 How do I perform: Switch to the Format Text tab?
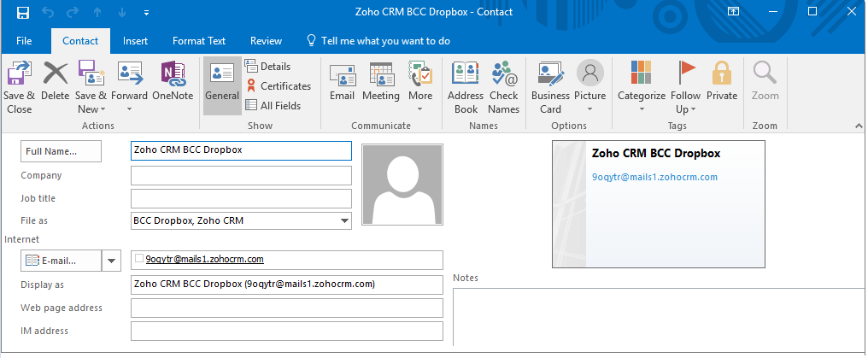[x=199, y=41]
